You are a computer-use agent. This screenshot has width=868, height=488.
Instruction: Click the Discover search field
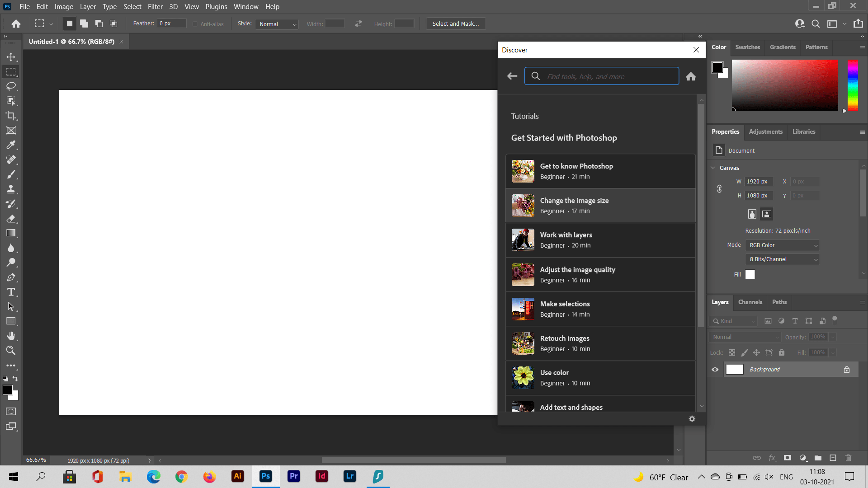(x=601, y=76)
